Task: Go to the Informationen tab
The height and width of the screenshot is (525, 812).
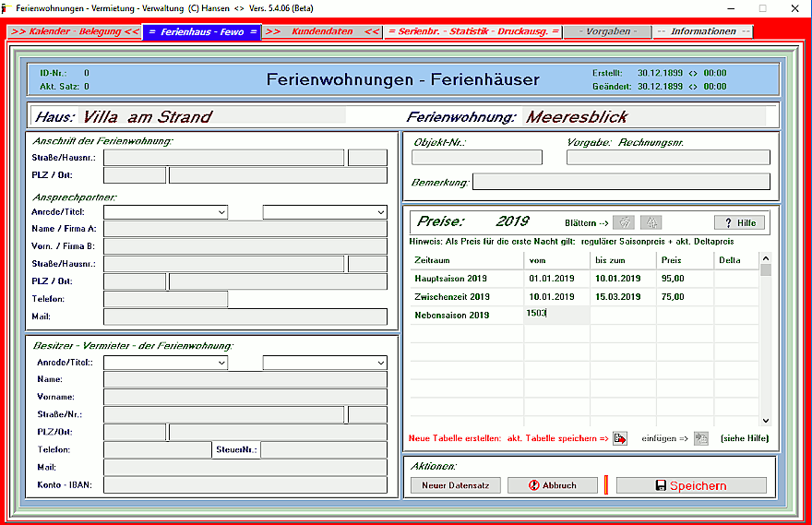Action: tap(703, 31)
